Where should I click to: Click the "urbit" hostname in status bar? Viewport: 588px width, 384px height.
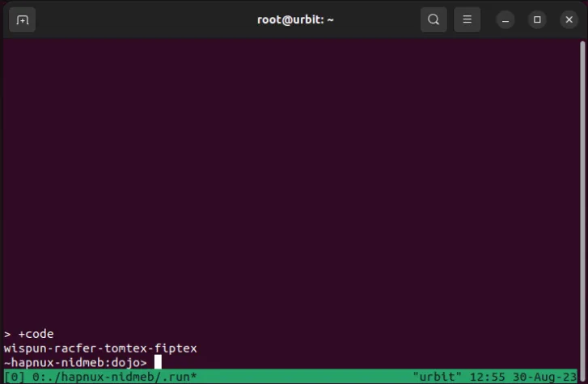click(435, 377)
